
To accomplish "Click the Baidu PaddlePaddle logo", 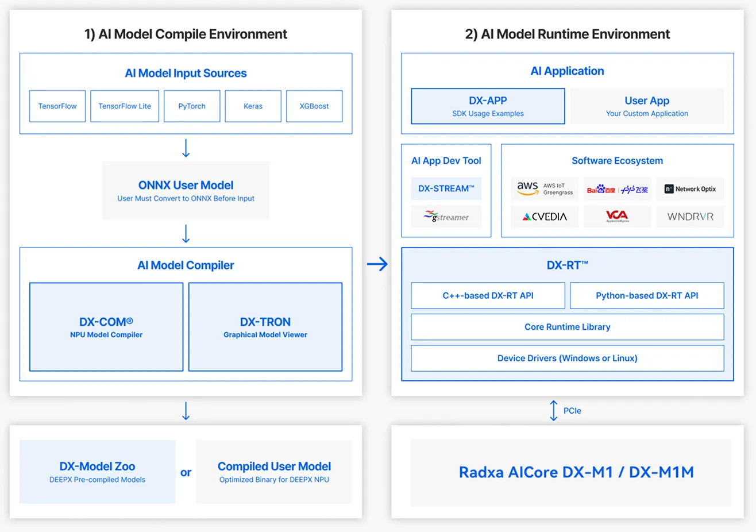I will point(618,189).
